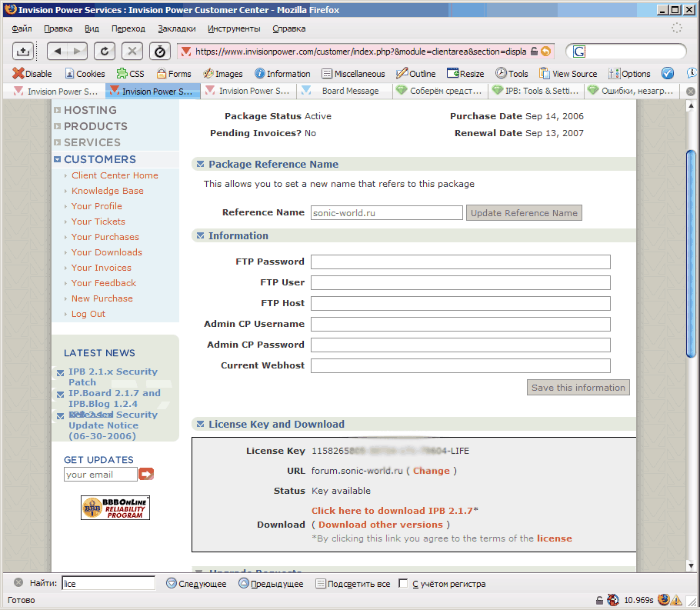The height and width of the screenshot is (610, 700).
Task: Collapse the License Key and Download section
Action: tap(200, 425)
